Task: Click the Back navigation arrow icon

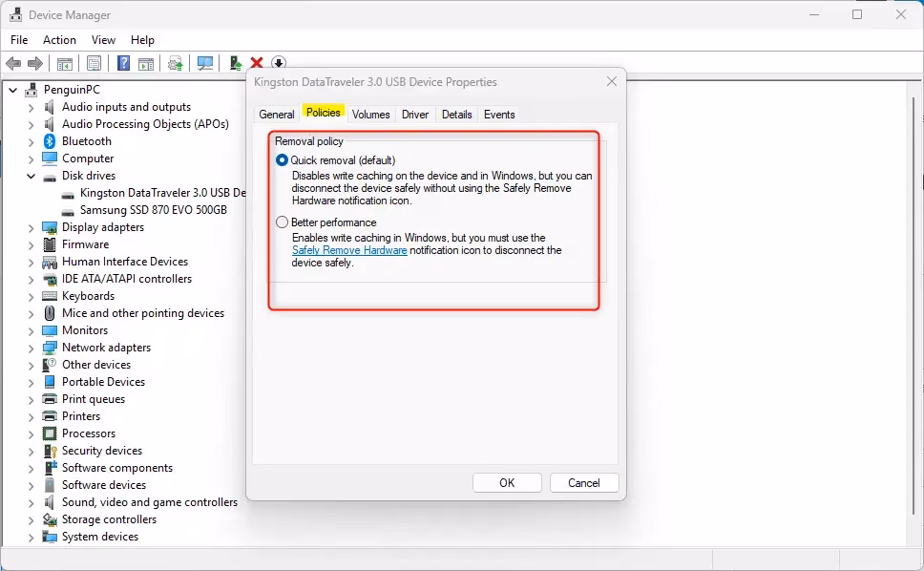Action: click(14, 63)
